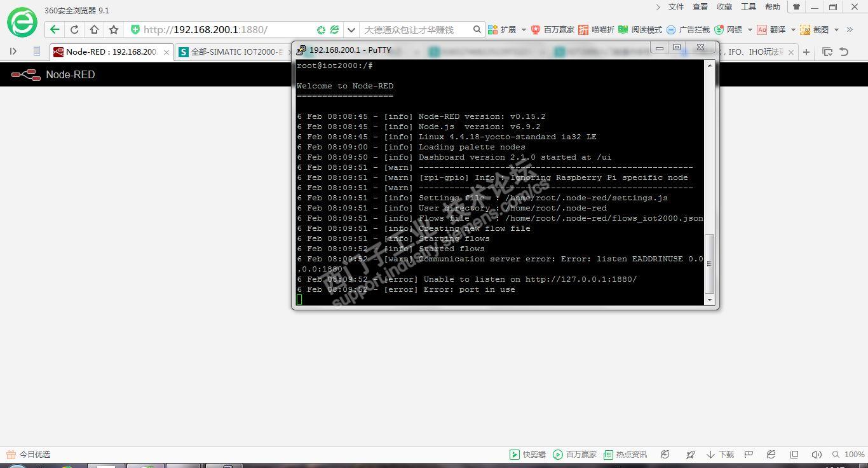868x468 pixels.
Task: Click the Node-RED logo in header
Action: 26,75
